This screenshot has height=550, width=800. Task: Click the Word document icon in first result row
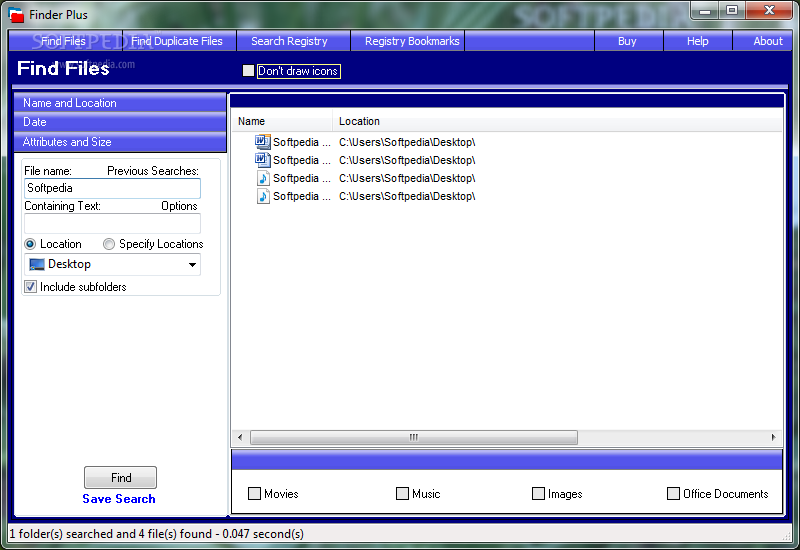point(263,142)
